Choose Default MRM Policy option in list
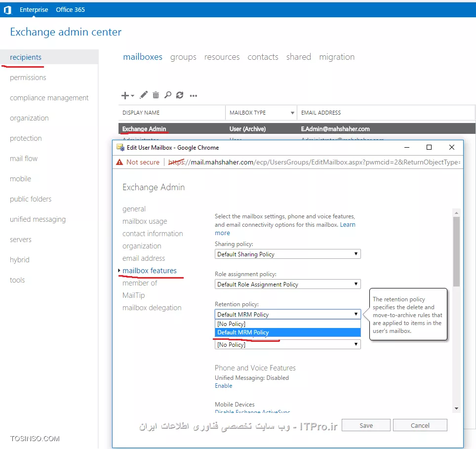The height and width of the screenshot is (449, 476). click(287, 332)
